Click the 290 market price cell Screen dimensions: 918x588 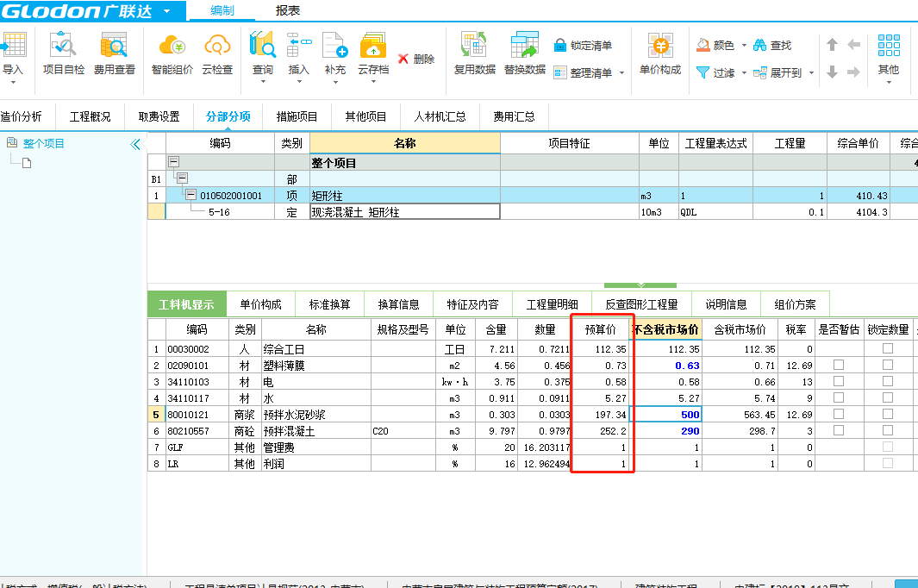click(665, 431)
